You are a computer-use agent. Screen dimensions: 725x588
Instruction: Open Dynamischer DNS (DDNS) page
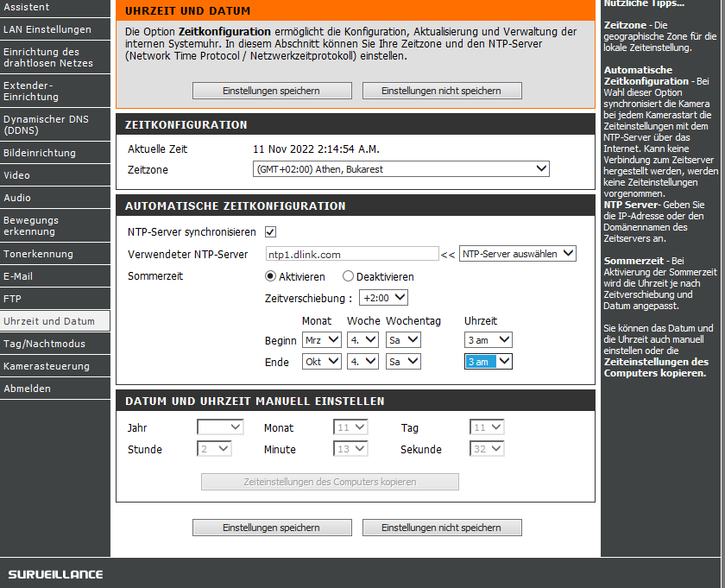55,125
